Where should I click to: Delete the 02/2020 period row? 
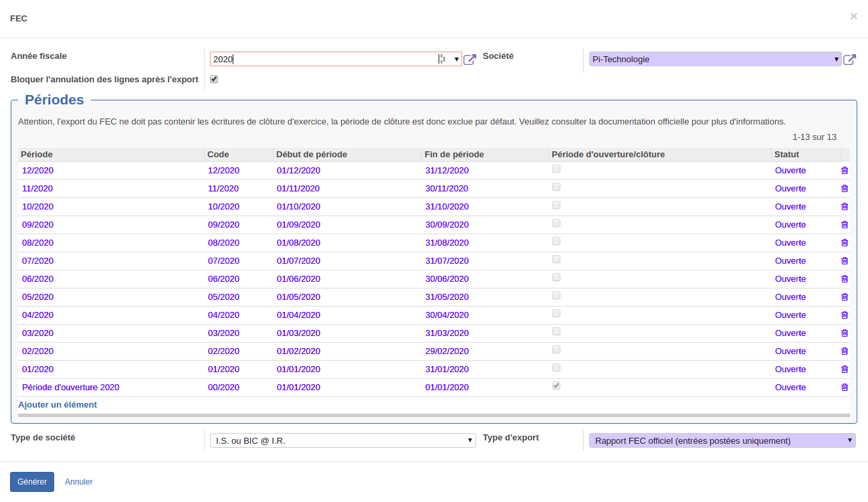click(845, 351)
